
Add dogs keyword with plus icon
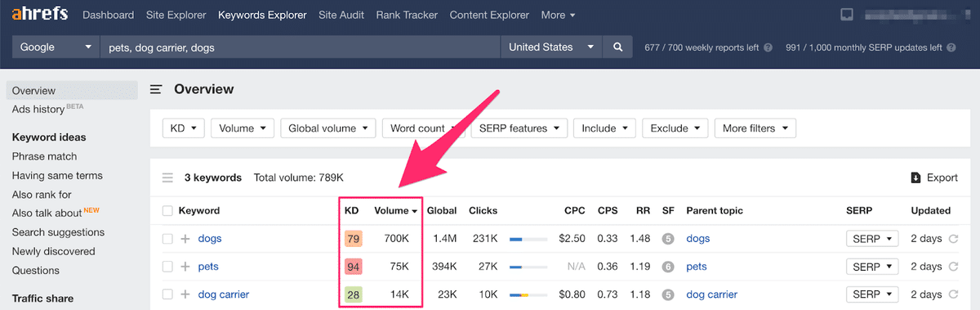(185, 239)
